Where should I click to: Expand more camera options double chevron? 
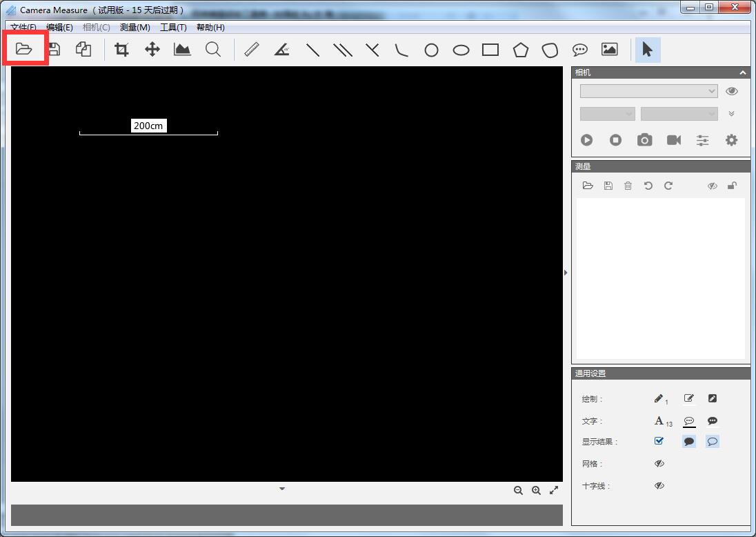click(x=731, y=114)
